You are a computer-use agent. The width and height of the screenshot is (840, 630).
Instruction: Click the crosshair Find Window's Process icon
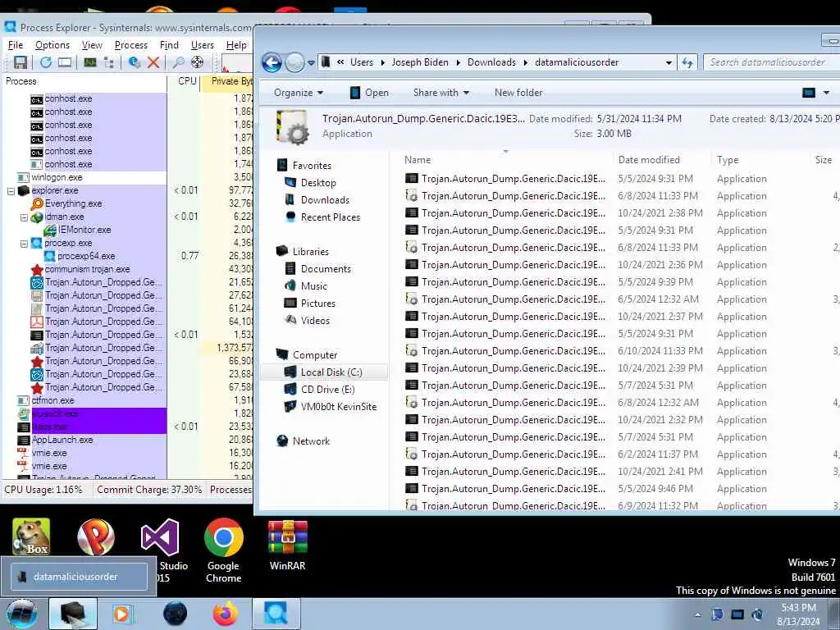[197, 62]
